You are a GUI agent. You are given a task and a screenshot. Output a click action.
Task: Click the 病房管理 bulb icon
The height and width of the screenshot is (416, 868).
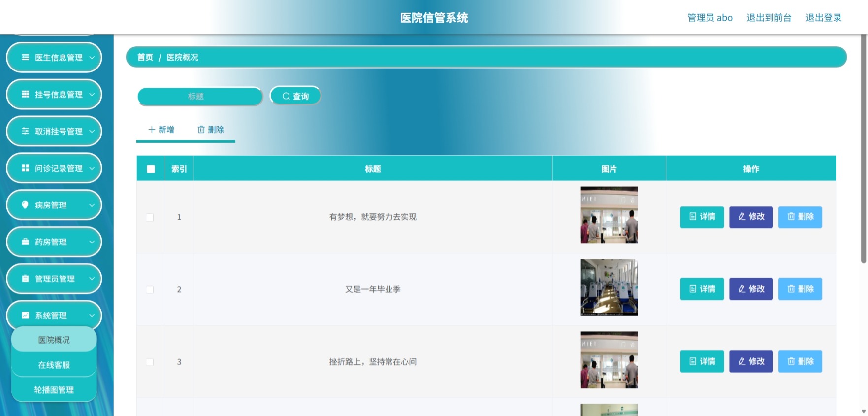tap(25, 205)
